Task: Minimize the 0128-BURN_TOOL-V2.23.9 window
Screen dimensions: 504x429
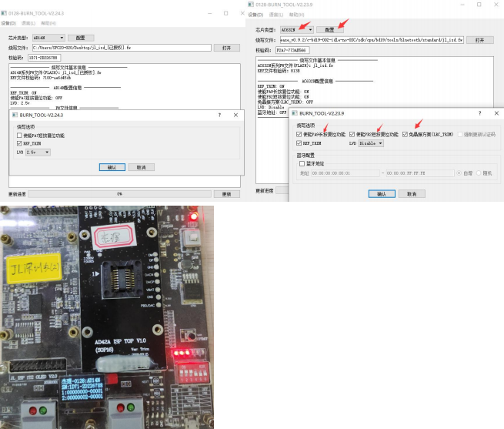Action: pyautogui.click(x=462, y=5)
